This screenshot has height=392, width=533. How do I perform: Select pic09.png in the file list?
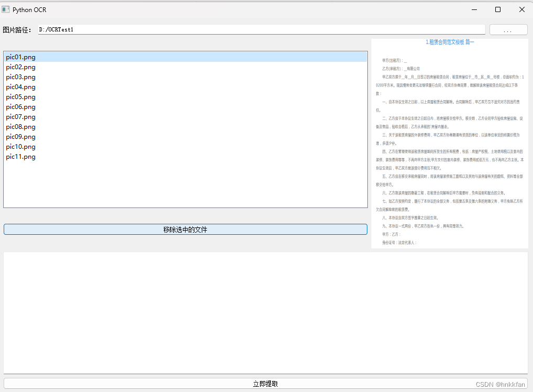pyautogui.click(x=186, y=137)
